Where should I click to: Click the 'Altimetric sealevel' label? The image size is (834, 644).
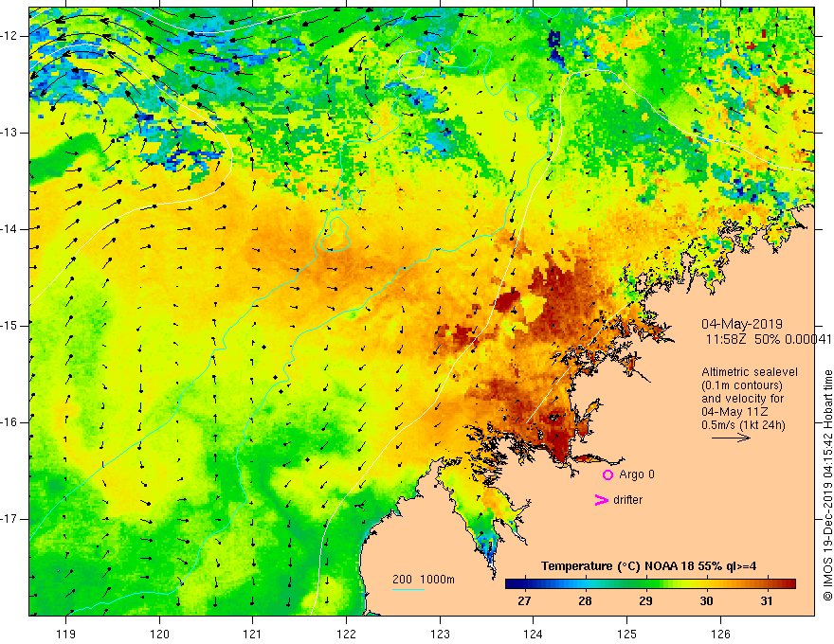pos(749,372)
